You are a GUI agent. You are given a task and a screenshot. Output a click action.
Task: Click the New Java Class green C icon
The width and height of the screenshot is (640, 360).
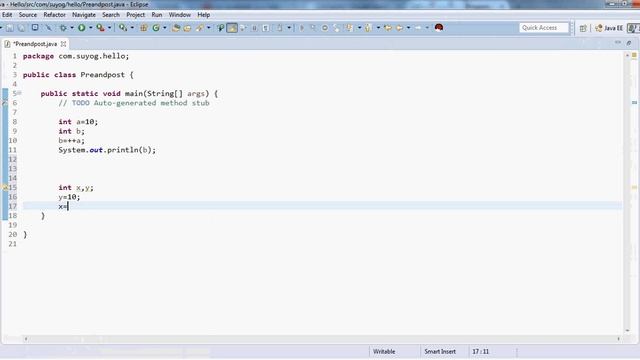(156, 28)
